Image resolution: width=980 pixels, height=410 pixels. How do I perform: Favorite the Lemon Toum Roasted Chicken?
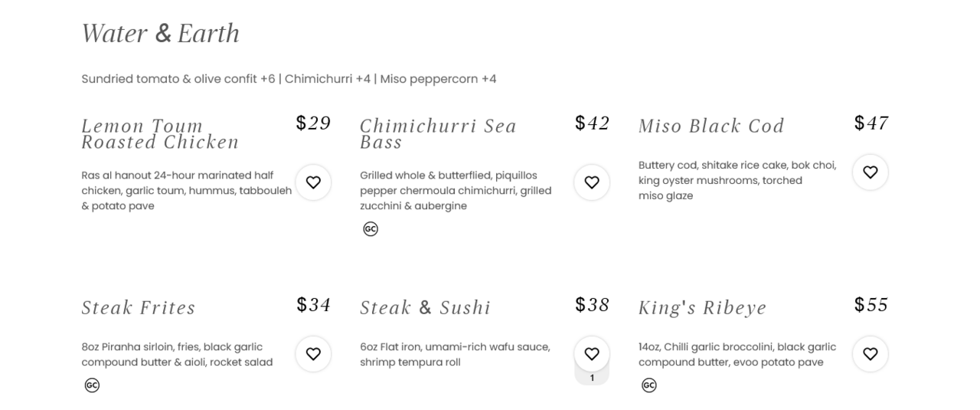pos(313,182)
